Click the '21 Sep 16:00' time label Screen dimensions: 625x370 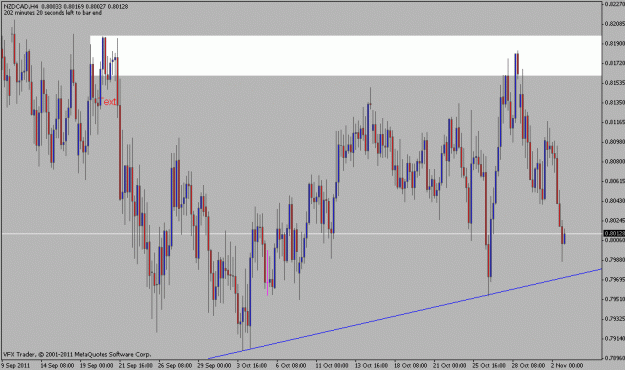(136, 366)
